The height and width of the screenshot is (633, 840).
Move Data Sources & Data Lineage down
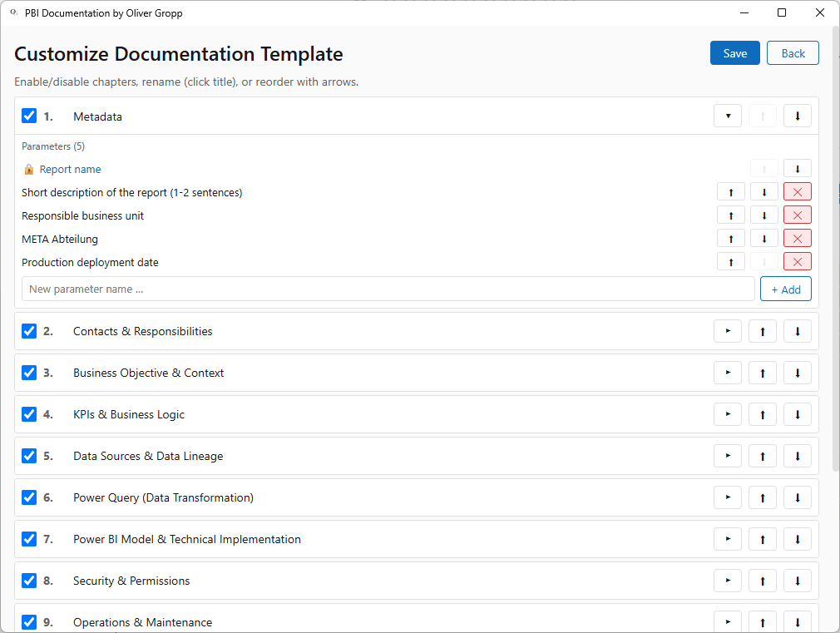(797, 456)
